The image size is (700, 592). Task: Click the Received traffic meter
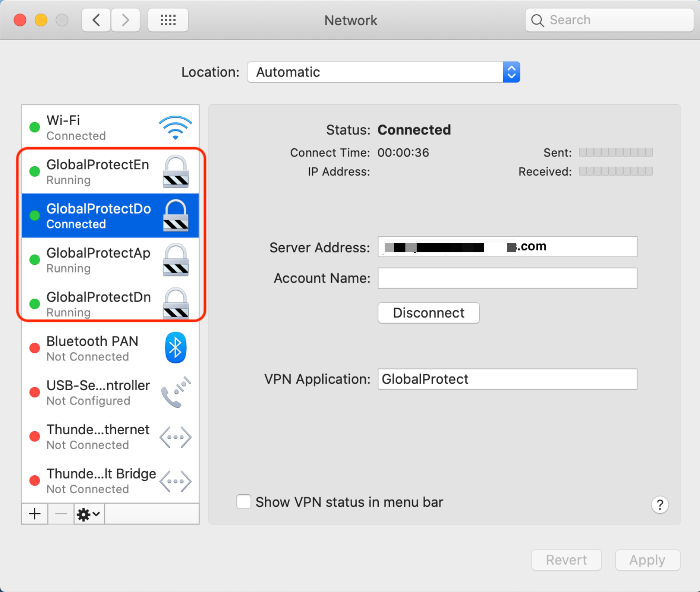[x=616, y=171]
